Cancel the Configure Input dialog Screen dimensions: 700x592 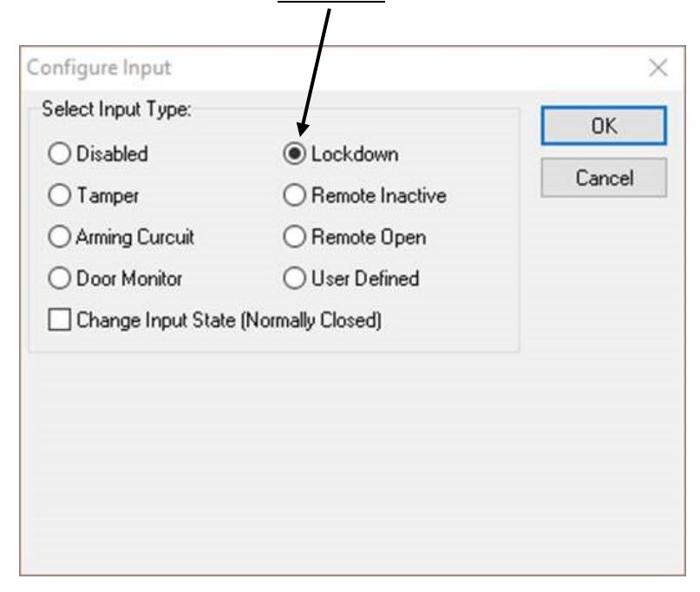(604, 178)
